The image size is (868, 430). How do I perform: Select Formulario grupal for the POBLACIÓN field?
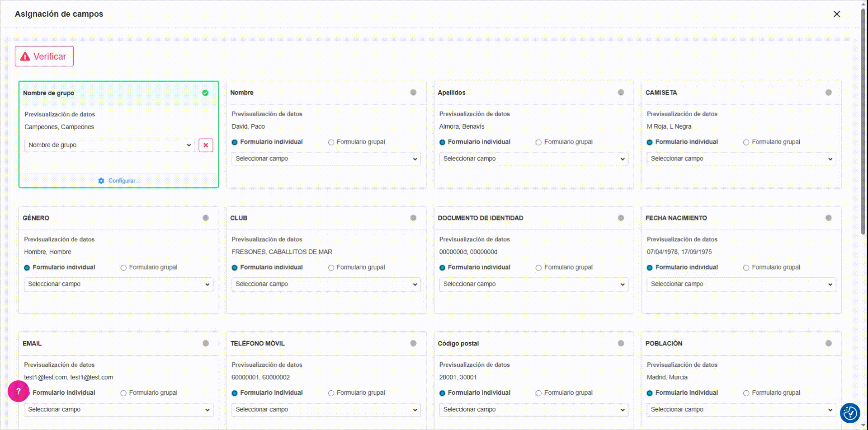[x=746, y=393]
